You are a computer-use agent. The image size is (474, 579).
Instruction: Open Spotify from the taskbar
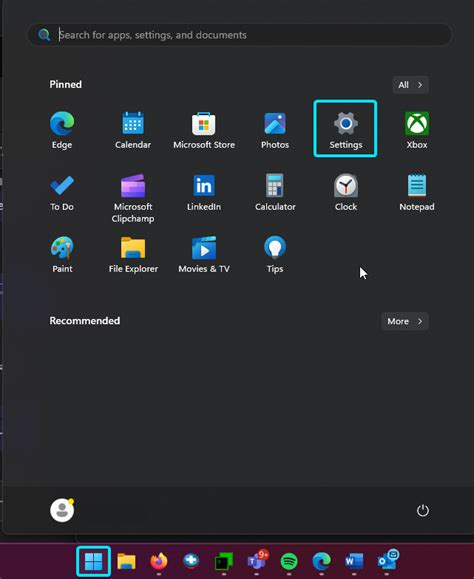click(289, 561)
